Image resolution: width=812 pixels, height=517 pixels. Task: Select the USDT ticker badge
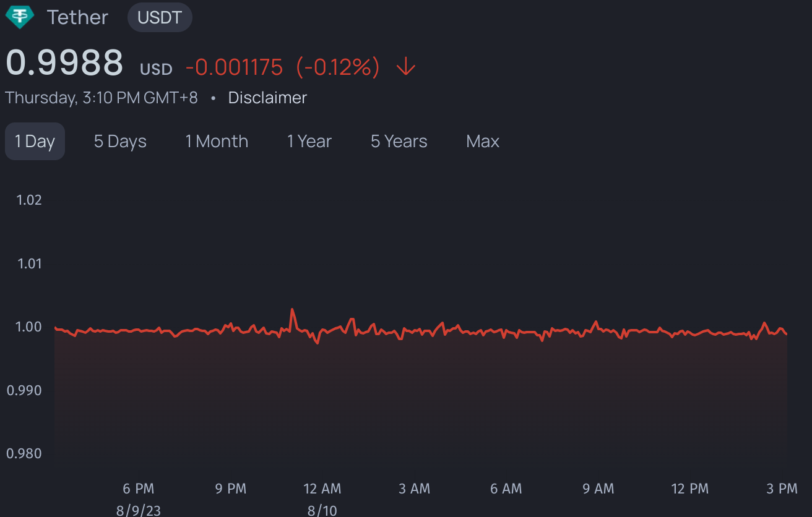pyautogui.click(x=160, y=17)
